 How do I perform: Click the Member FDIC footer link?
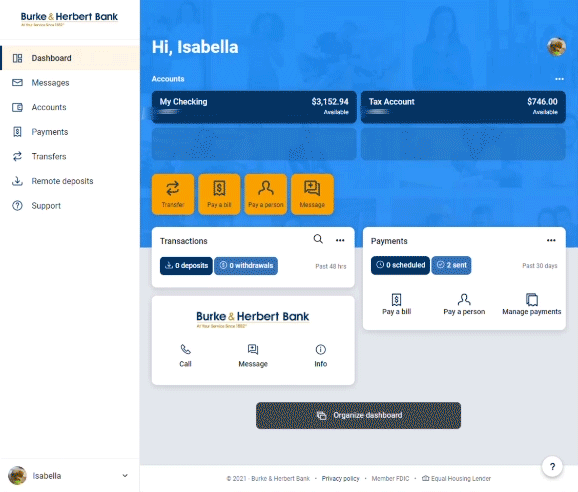click(390, 478)
